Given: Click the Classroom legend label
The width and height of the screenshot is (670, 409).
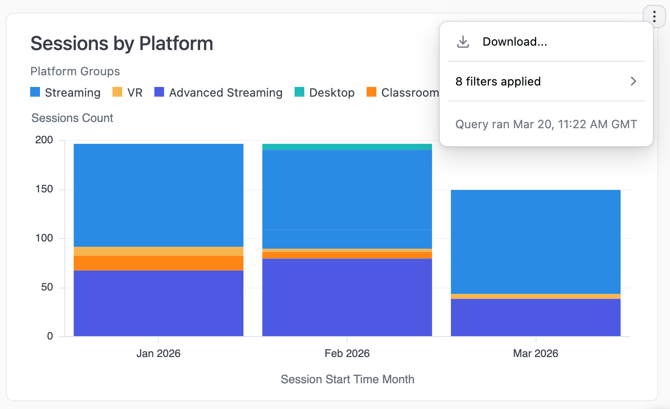Looking at the screenshot, I should 409,93.
